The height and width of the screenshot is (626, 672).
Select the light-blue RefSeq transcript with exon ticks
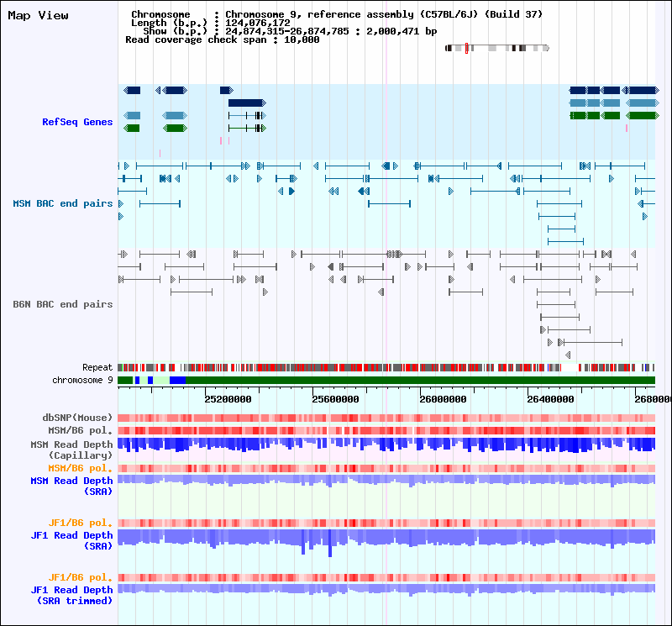tap(247, 115)
